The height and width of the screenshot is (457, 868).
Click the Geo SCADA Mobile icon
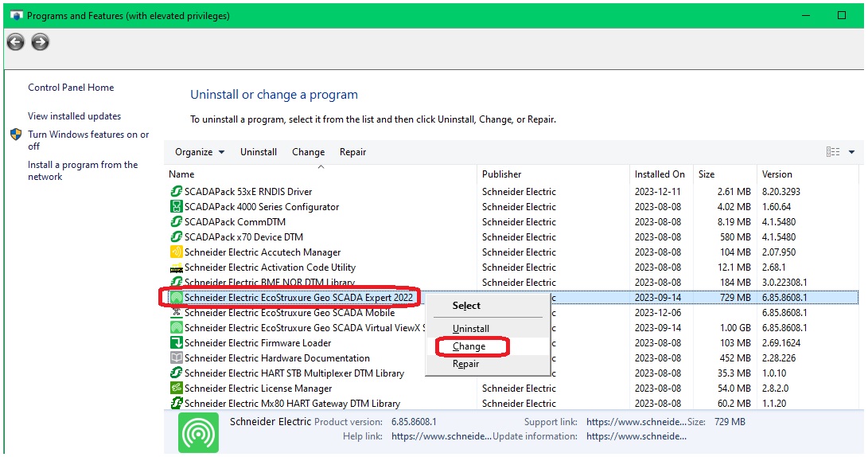point(176,313)
